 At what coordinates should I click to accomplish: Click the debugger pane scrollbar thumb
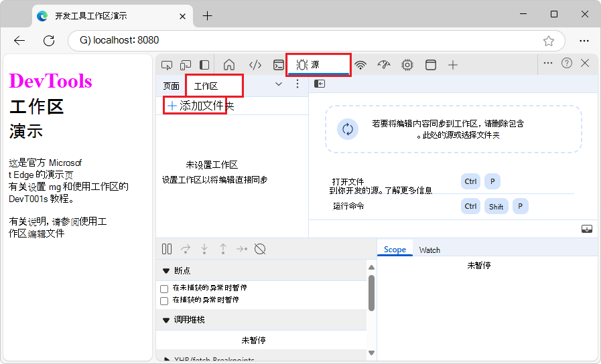pos(371,293)
